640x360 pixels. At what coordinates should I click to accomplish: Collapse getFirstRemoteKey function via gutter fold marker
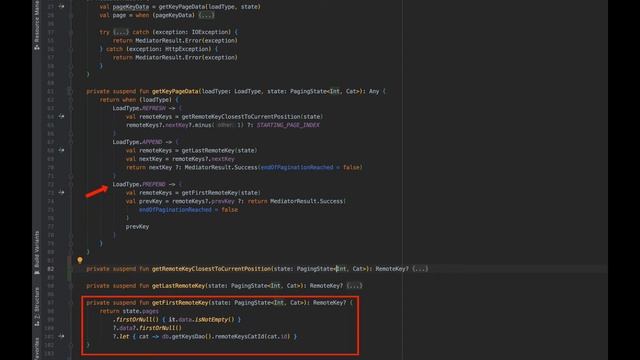click(x=71, y=302)
